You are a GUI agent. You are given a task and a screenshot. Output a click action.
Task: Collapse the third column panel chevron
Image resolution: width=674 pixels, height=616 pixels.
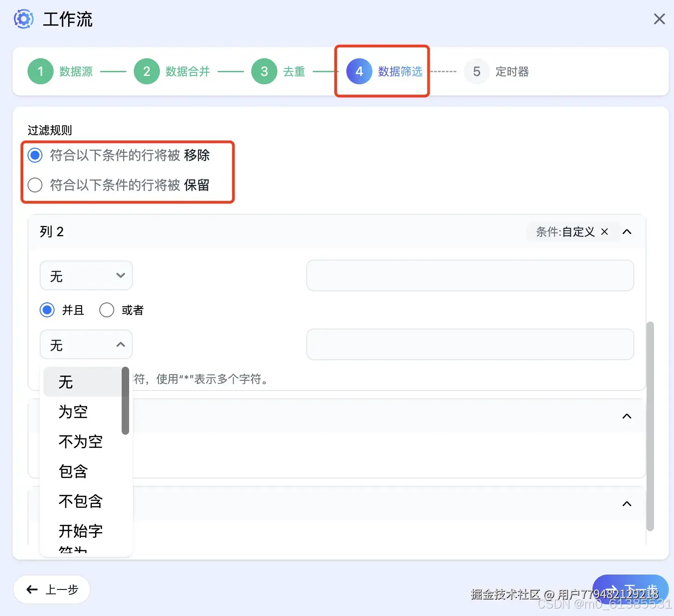(x=627, y=504)
